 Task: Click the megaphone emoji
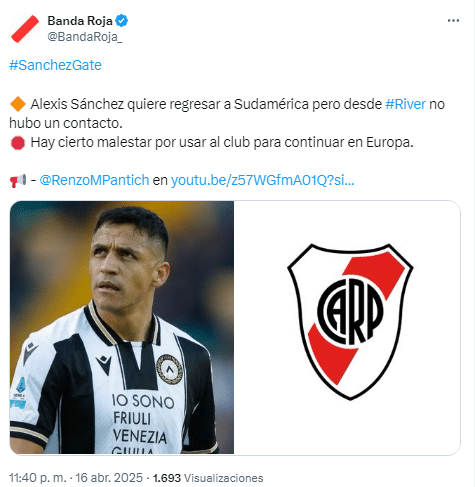18,181
